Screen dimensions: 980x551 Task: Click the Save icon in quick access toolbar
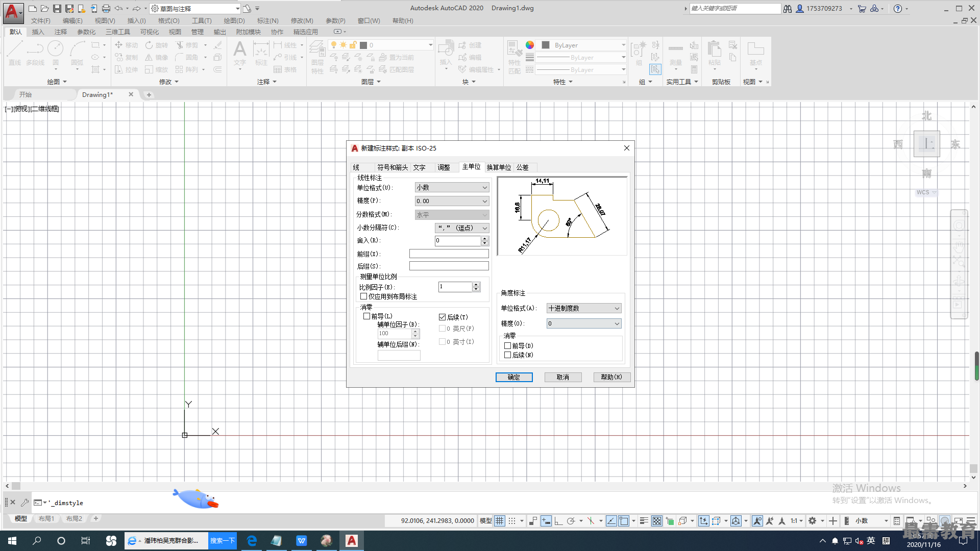57,9
